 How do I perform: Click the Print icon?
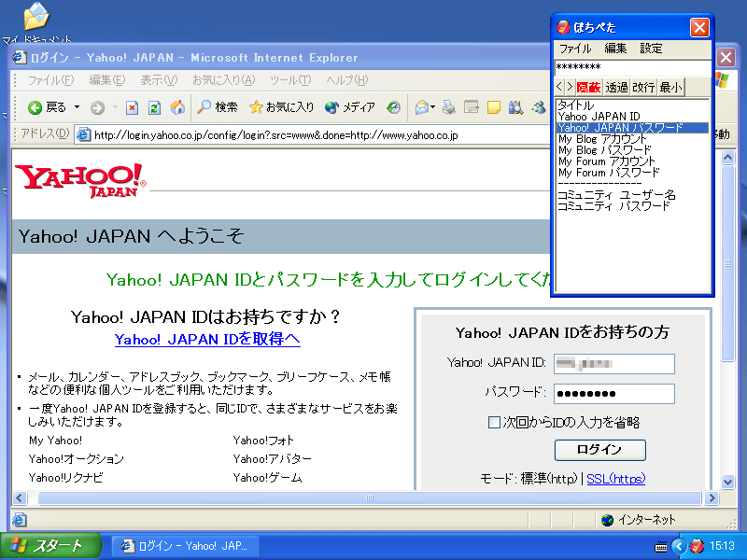(x=448, y=107)
